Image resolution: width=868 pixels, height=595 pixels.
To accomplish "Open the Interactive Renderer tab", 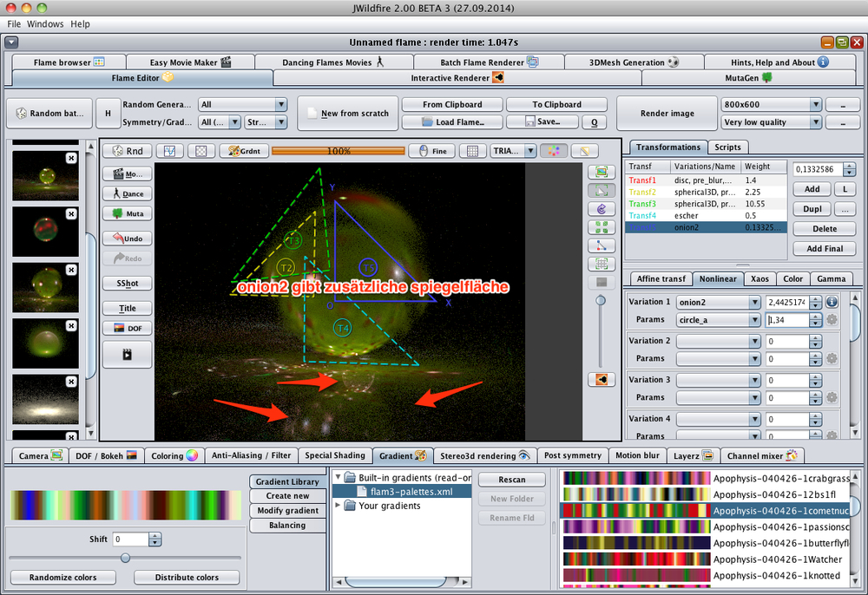I will click(x=457, y=77).
